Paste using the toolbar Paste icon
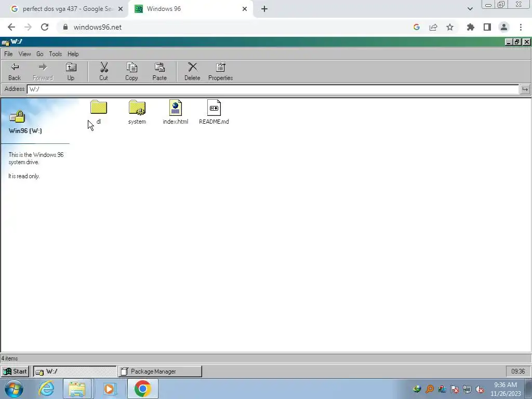Screen dimensions: 532x399 click(x=159, y=72)
